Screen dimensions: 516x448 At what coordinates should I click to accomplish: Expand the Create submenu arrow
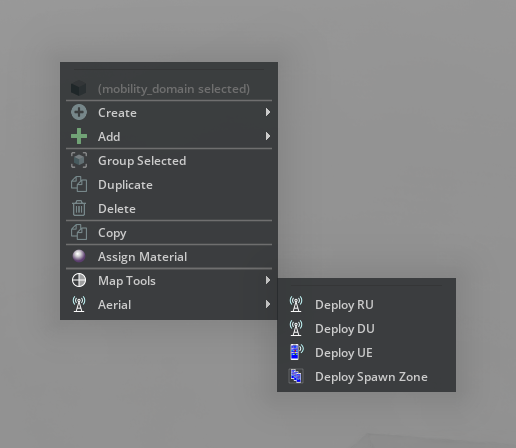[268, 112]
